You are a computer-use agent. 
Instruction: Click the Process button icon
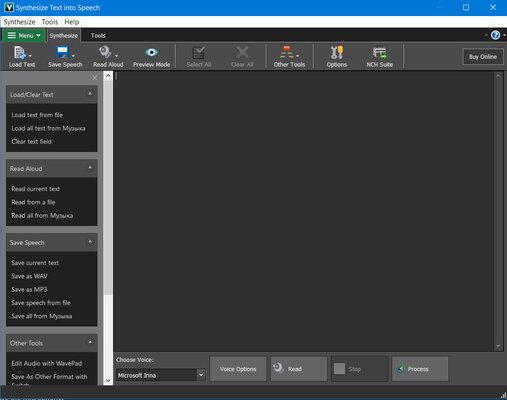[x=401, y=369]
